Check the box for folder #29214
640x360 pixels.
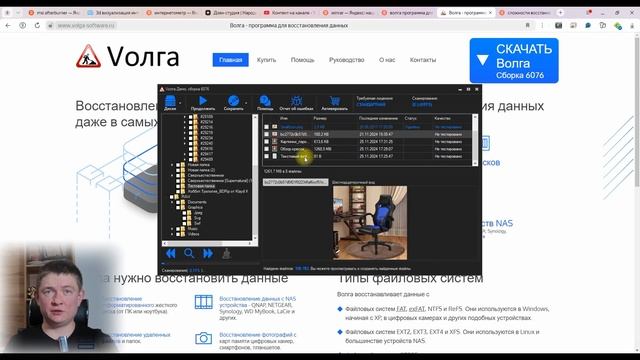pos(190,122)
